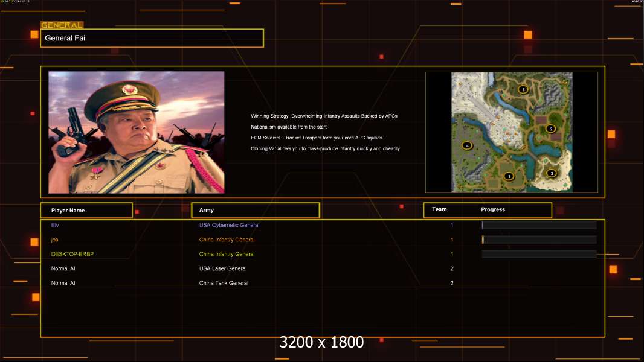Click start position 1 on the map
Screen dimensions: 644x362
click(x=509, y=176)
